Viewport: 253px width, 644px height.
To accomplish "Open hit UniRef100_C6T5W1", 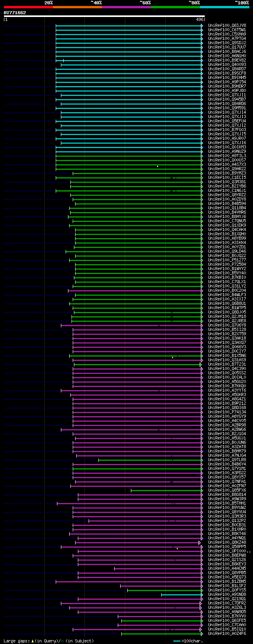I will point(227,30).
